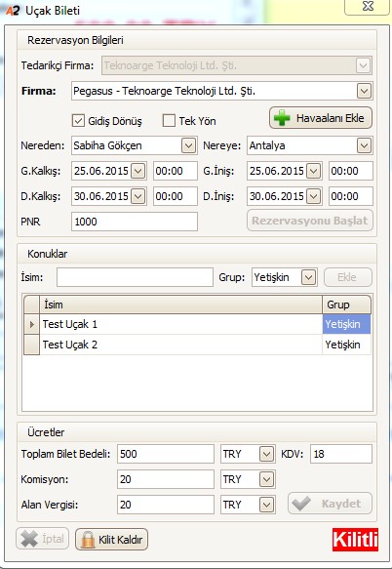The width and height of the screenshot is (392, 569).
Task: Expand the Nereden airport dropdown
Action: click(x=188, y=145)
